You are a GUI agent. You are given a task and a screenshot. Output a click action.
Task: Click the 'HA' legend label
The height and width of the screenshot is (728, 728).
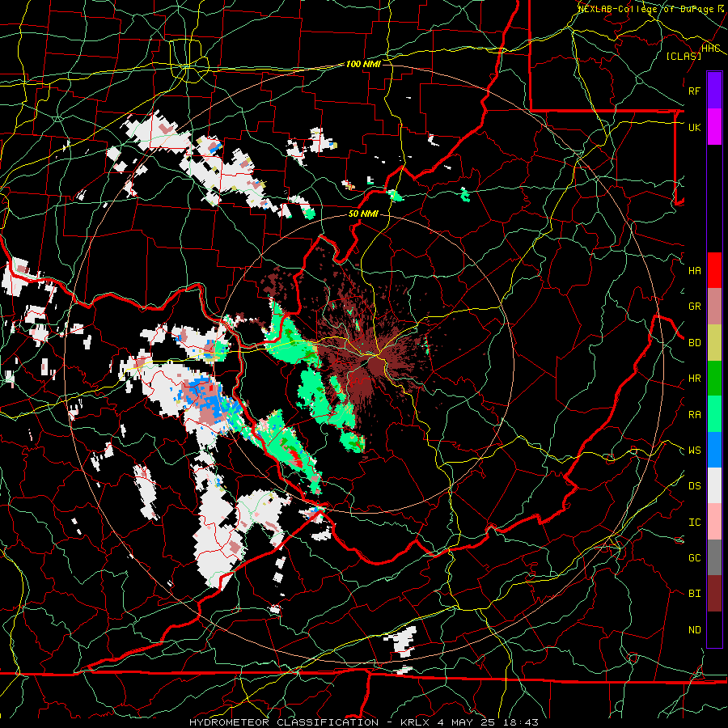(694, 271)
